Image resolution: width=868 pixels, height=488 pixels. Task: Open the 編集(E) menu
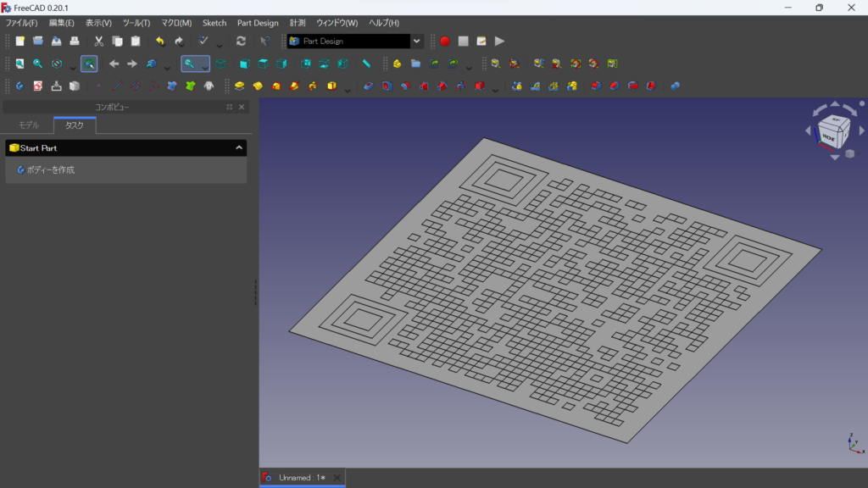pyautogui.click(x=61, y=23)
